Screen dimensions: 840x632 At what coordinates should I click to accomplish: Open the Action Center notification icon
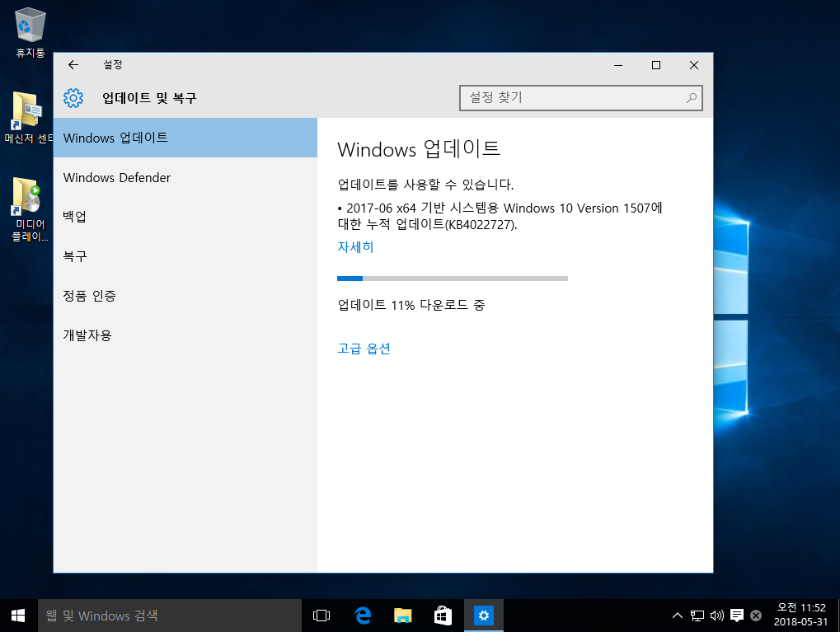[x=737, y=616]
